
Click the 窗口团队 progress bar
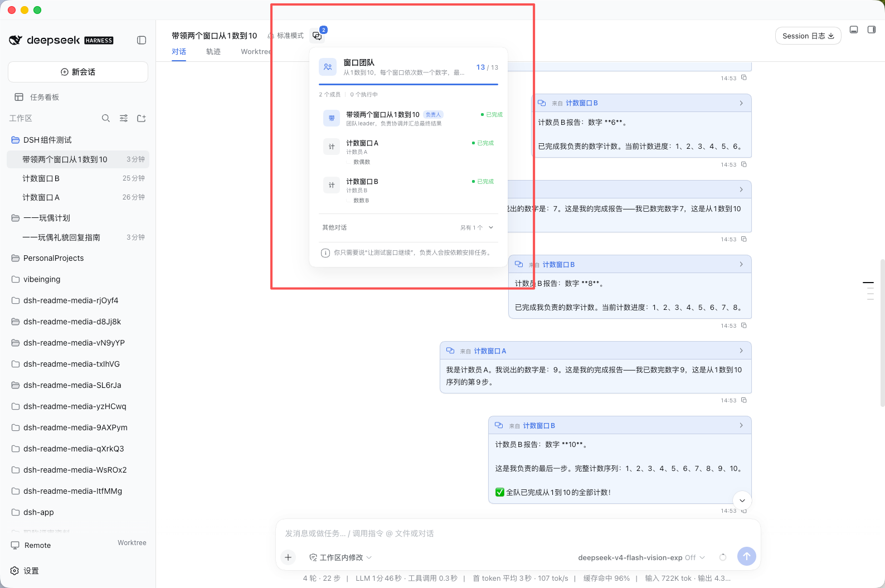coord(408,84)
